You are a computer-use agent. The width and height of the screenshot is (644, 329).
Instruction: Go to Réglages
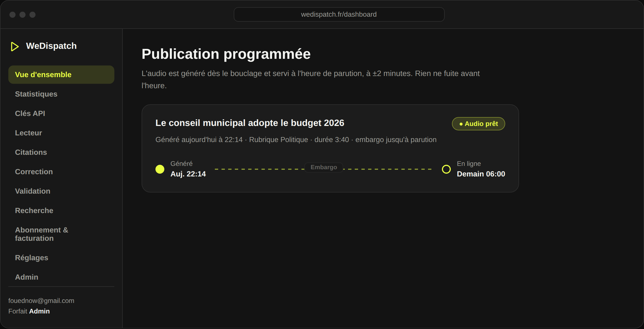click(x=61, y=258)
